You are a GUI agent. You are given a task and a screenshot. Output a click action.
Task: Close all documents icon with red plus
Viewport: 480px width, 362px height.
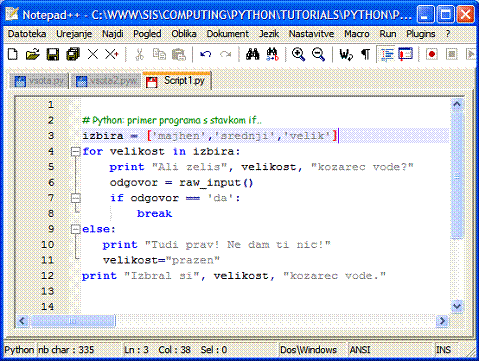click(x=112, y=54)
